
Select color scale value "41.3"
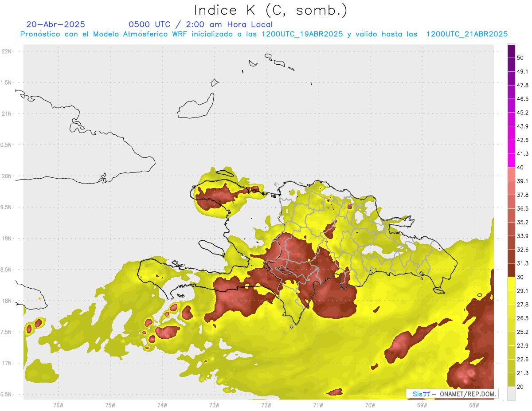pyautogui.click(x=523, y=154)
